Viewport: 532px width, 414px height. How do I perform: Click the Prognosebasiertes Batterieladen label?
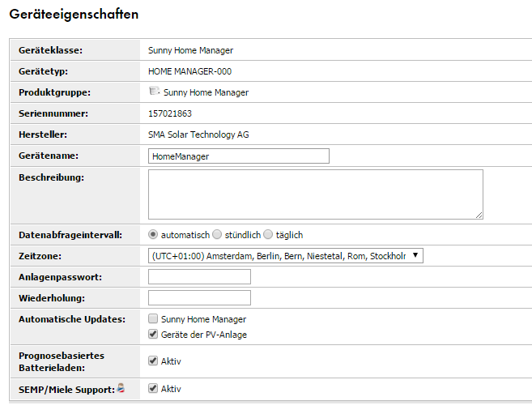click(x=62, y=361)
